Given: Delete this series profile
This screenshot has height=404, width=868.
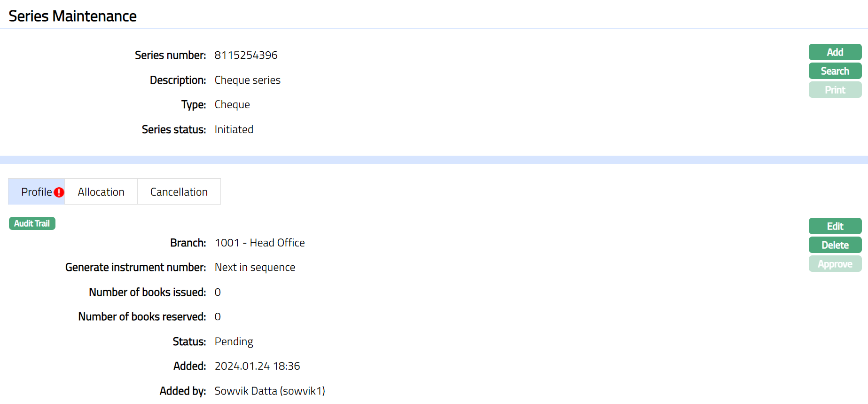Looking at the screenshot, I should 835,245.
